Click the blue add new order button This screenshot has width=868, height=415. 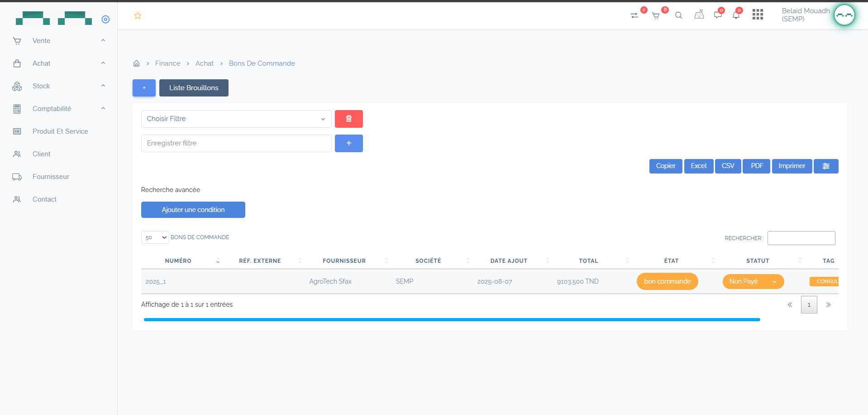[144, 88]
